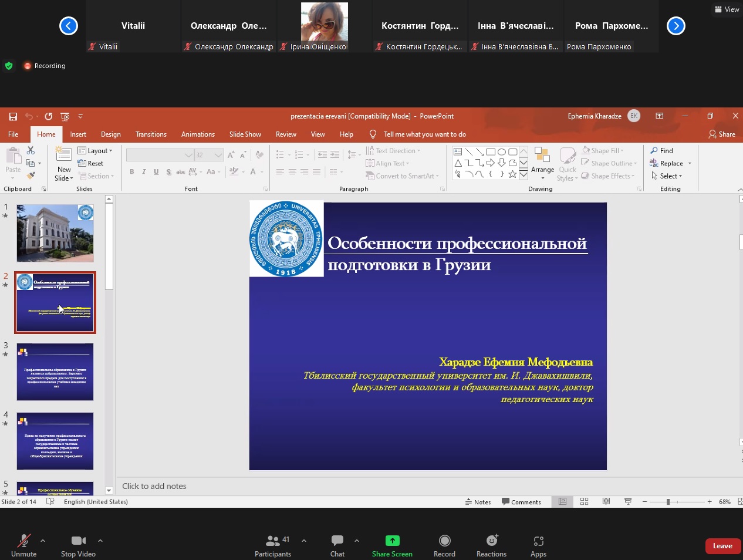
Task: Expand the slide Layout dropdown
Action: pos(95,151)
